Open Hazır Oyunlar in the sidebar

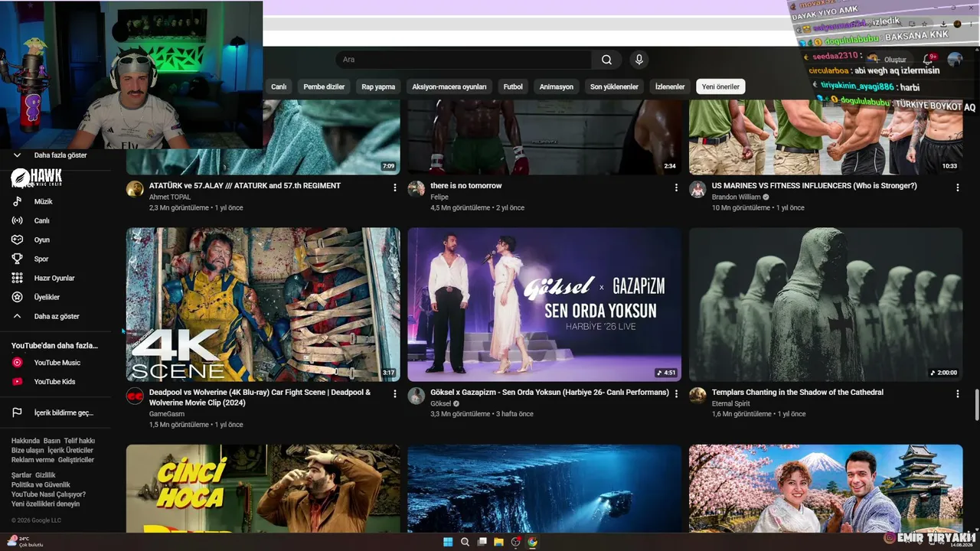[x=54, y=278]
